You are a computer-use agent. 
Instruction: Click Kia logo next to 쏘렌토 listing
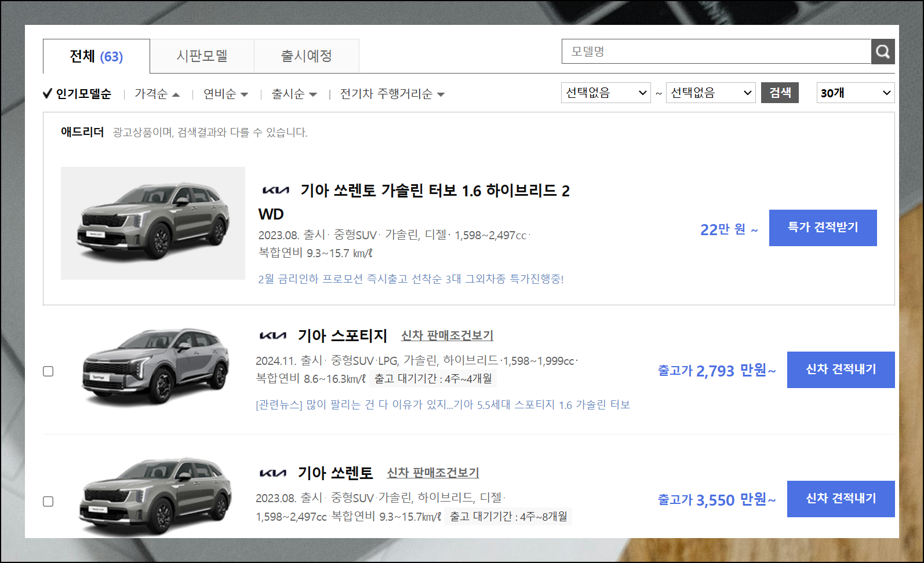click(272, 473)
